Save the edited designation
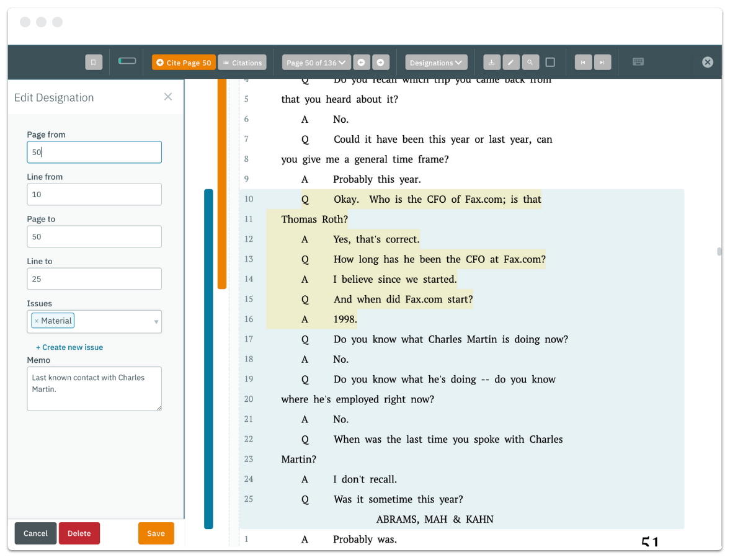The image size is (730, 560). tap(156, 533)
